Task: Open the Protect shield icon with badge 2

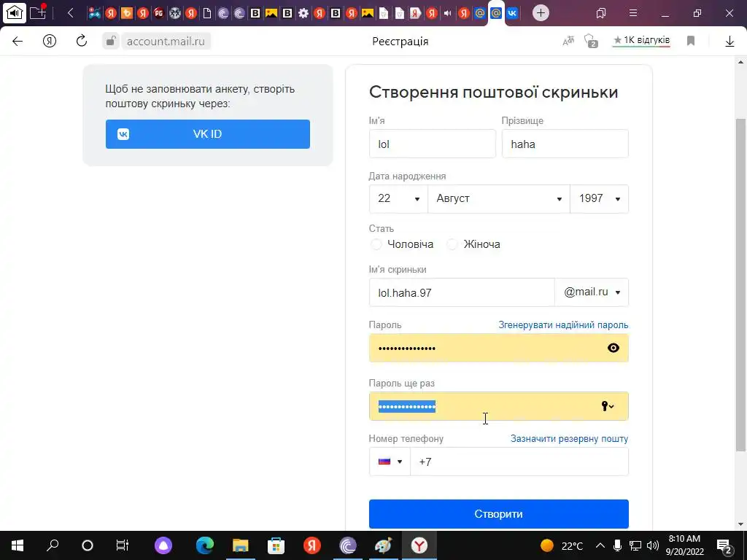Action: (591, 41)
